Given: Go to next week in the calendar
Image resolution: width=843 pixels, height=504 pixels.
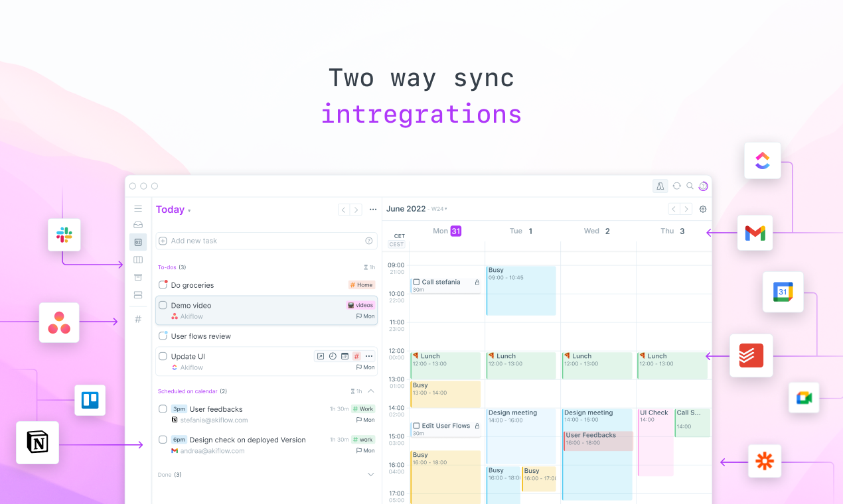Looking at the screenshot, I should tap(686, 209).
